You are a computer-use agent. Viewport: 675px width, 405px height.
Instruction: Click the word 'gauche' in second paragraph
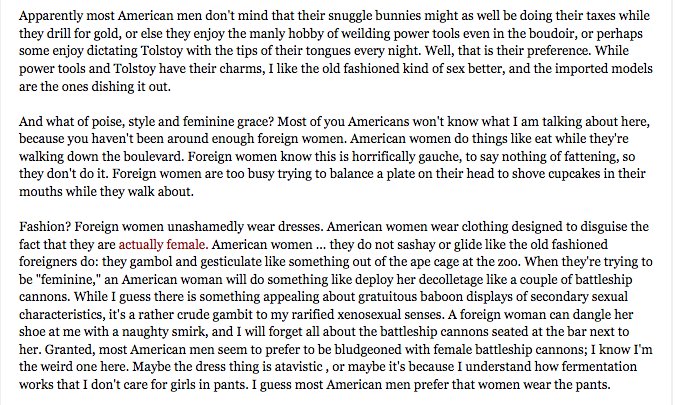coord(437,157)
